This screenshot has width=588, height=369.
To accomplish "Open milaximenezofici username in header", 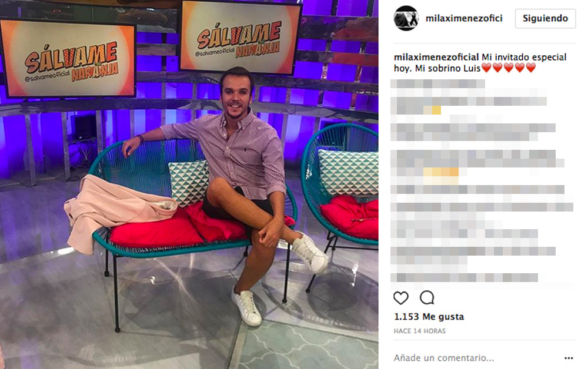I will 464,18.
